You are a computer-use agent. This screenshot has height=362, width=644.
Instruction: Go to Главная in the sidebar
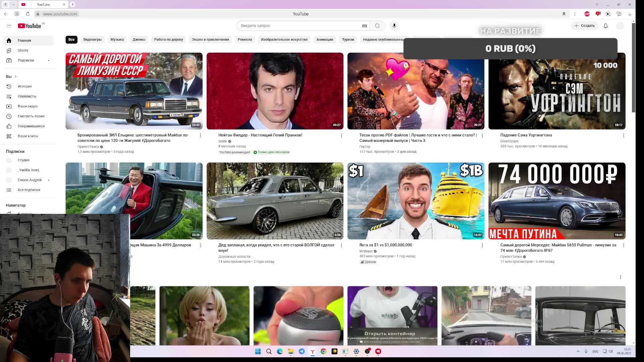[29, 41]
